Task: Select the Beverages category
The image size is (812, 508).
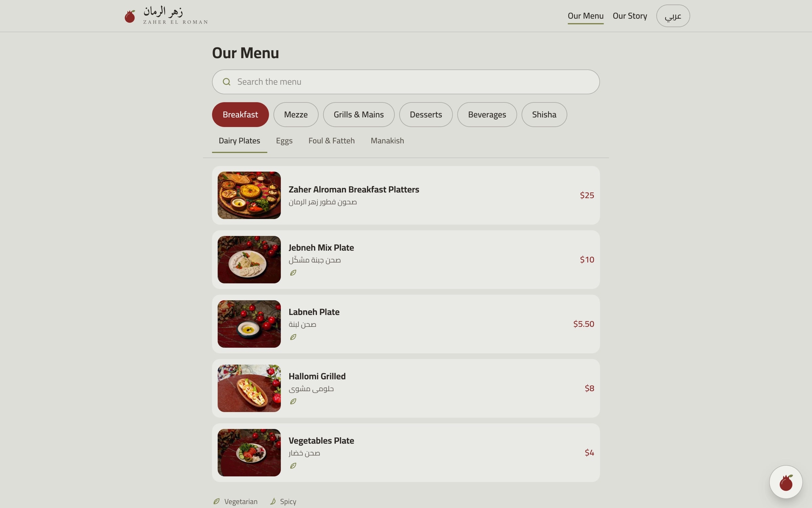Action: point(487,114)
